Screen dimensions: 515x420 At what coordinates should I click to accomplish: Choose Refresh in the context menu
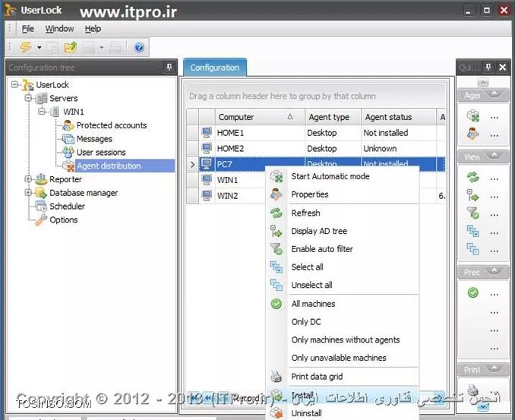pyautogui.click(x=343, y=213)
